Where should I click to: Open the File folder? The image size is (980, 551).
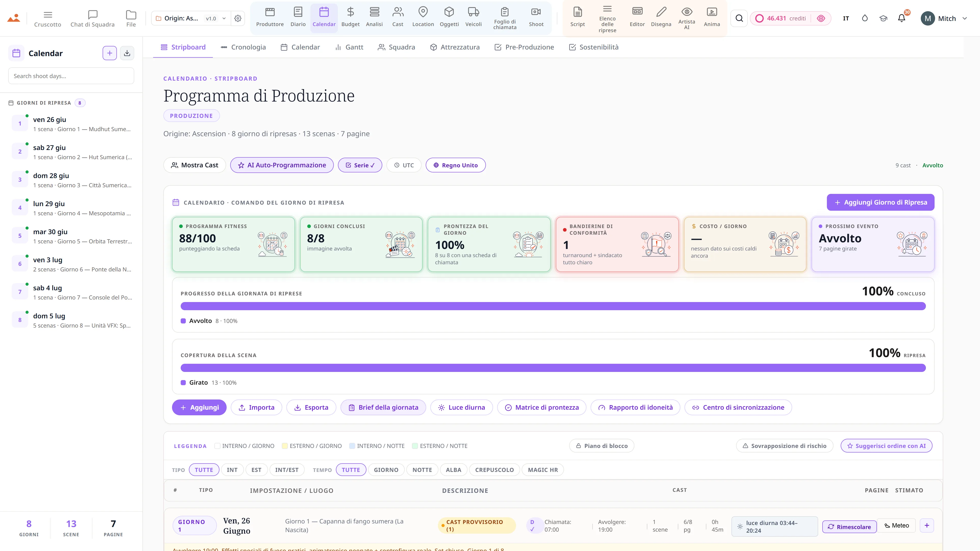[131, 18]
